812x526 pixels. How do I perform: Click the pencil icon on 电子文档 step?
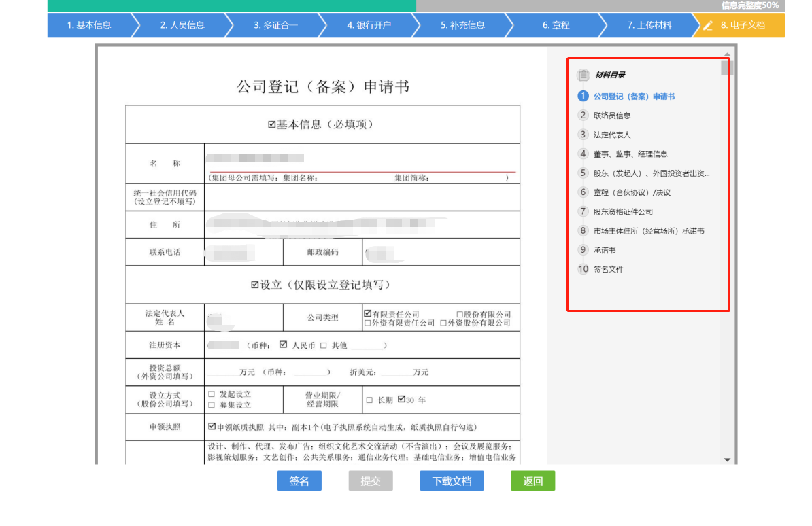coord(708,25)
